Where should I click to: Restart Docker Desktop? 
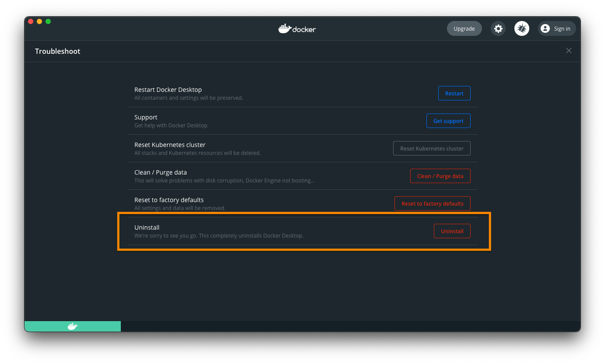tap(454, 93)
